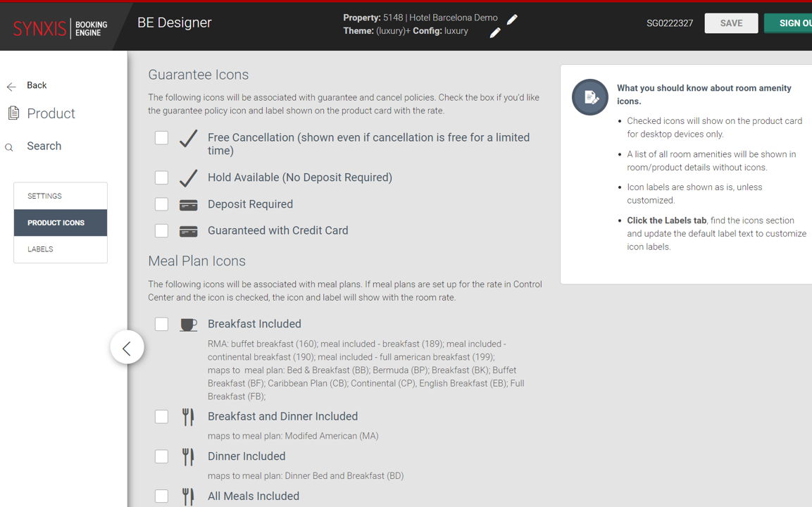
Task: Select the Product Icons tab
Action: (x=61, y=223)
